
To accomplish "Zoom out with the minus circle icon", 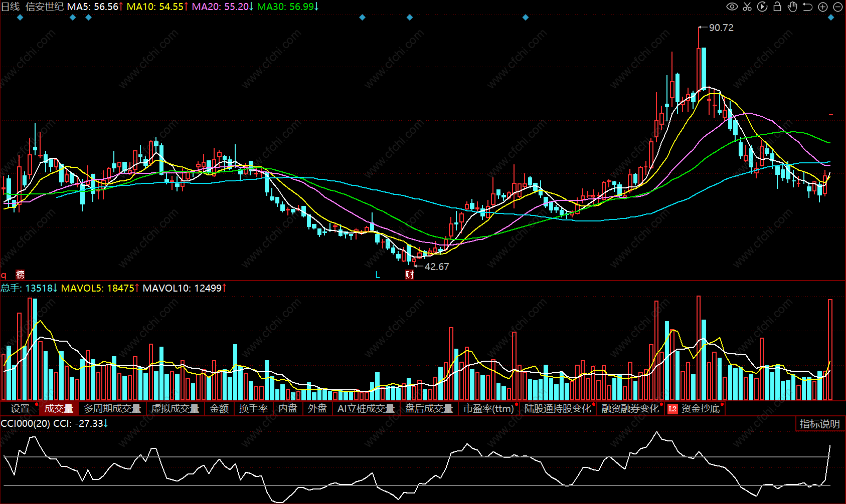I will coord(838,7).
